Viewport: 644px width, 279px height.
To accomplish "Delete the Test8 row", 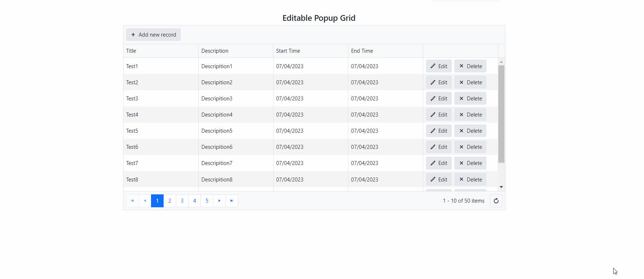I will 470,179.
